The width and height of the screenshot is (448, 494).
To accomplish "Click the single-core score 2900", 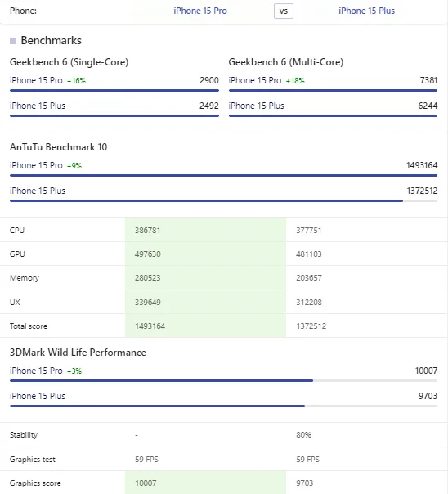I will pos(209,80).
